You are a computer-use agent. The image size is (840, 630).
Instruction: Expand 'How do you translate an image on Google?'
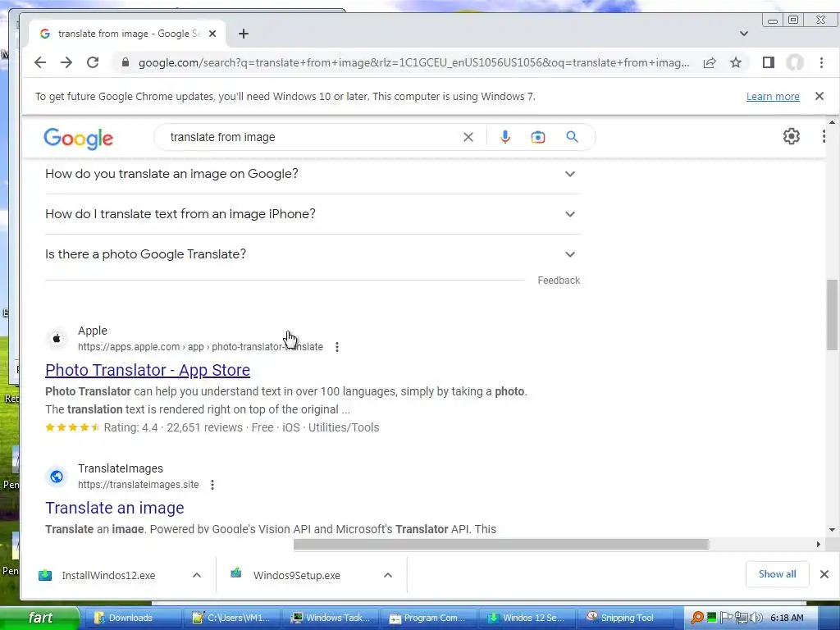(313, 174)
